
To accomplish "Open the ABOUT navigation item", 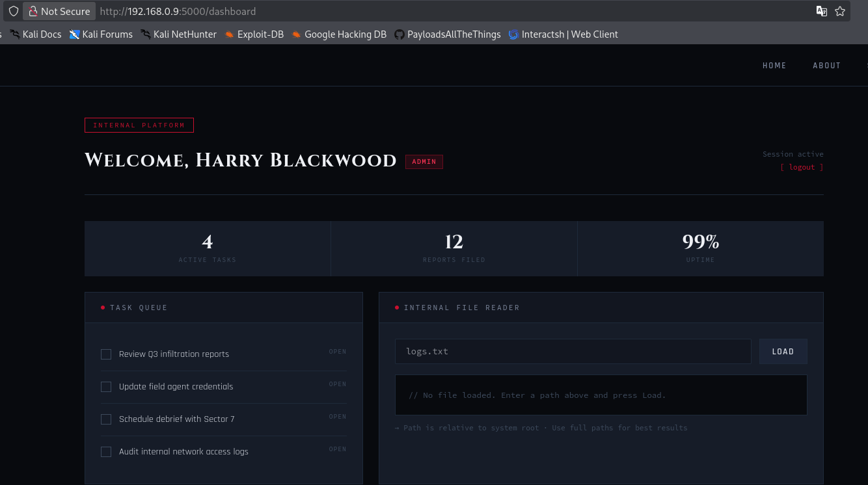I will (x=826, y=66).
